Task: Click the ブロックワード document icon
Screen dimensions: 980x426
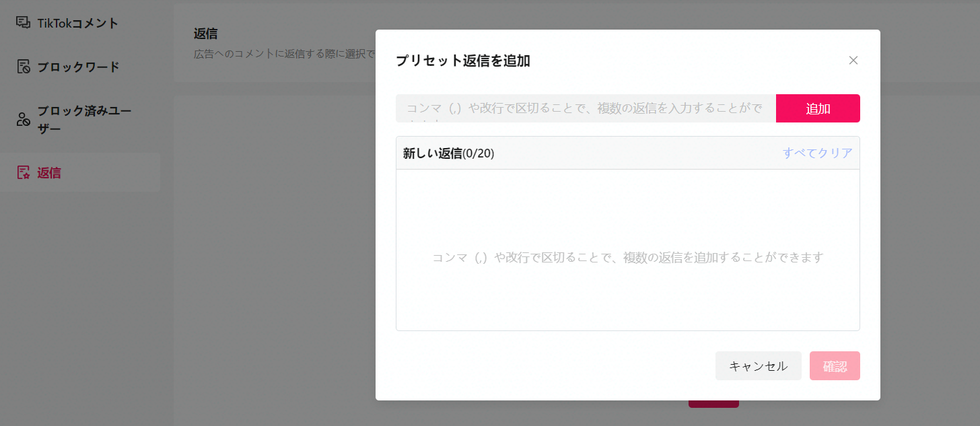Action: [x=23, y=67]
